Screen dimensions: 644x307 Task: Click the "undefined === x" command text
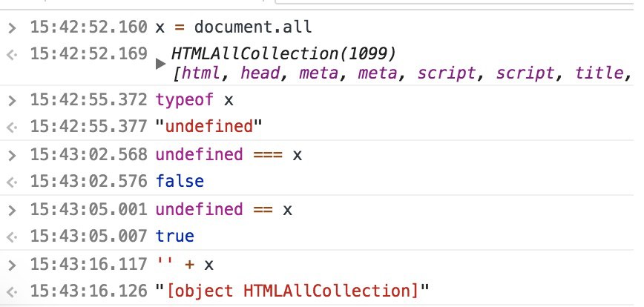pos(229,154)
